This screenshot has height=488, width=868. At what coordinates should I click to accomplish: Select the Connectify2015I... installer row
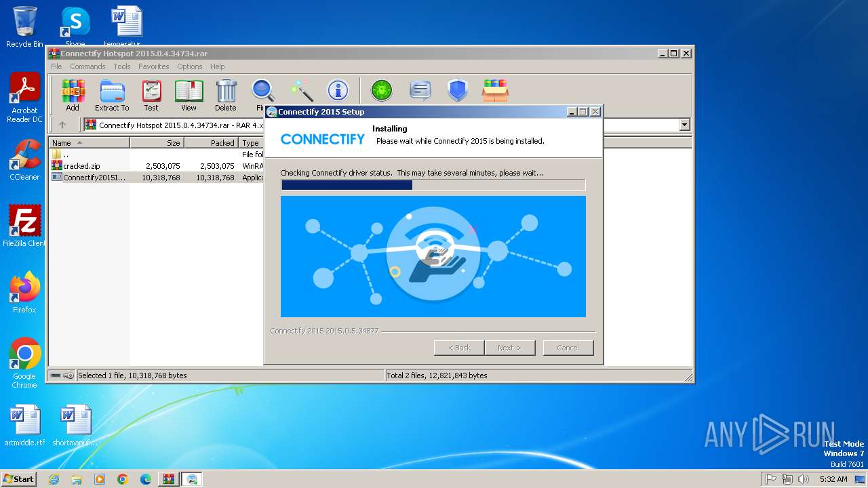157,178
